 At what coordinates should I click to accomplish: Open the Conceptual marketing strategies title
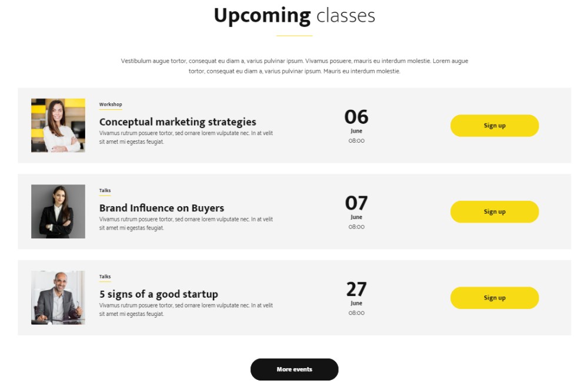178,122
